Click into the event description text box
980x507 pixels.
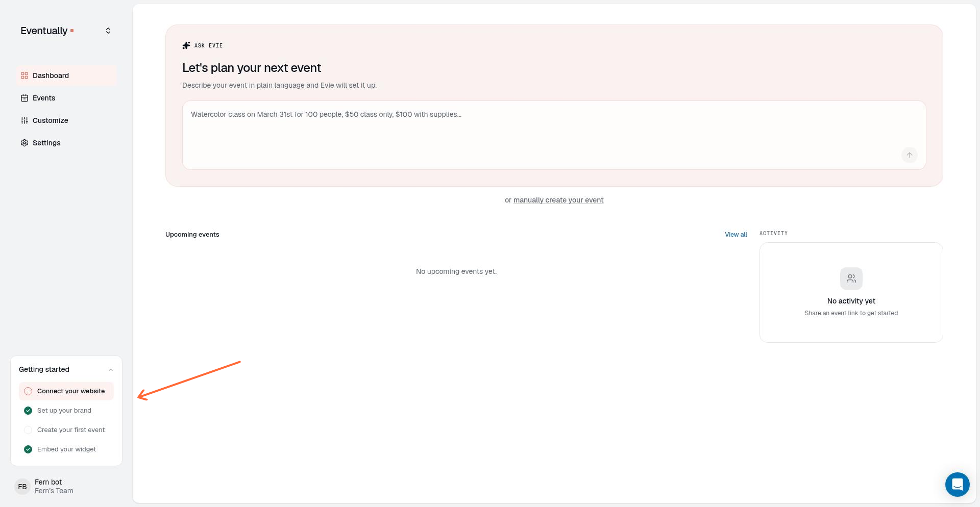pos(554,135)
